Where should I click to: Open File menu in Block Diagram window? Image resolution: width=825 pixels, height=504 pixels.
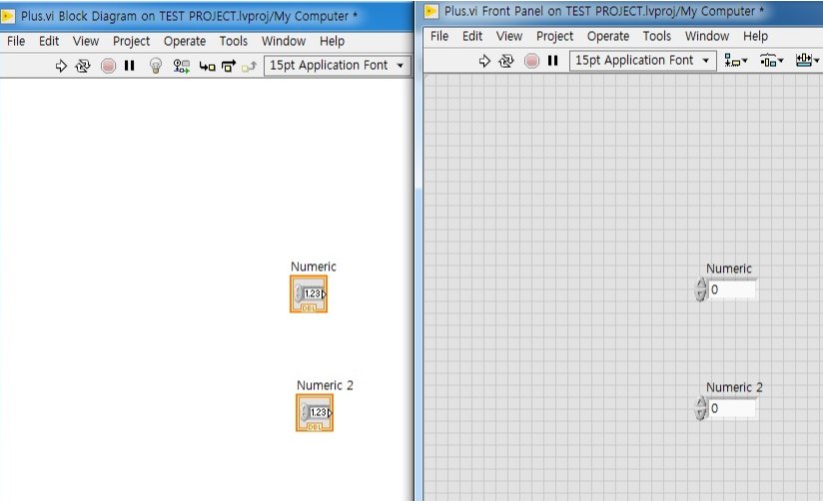[16, 41]
